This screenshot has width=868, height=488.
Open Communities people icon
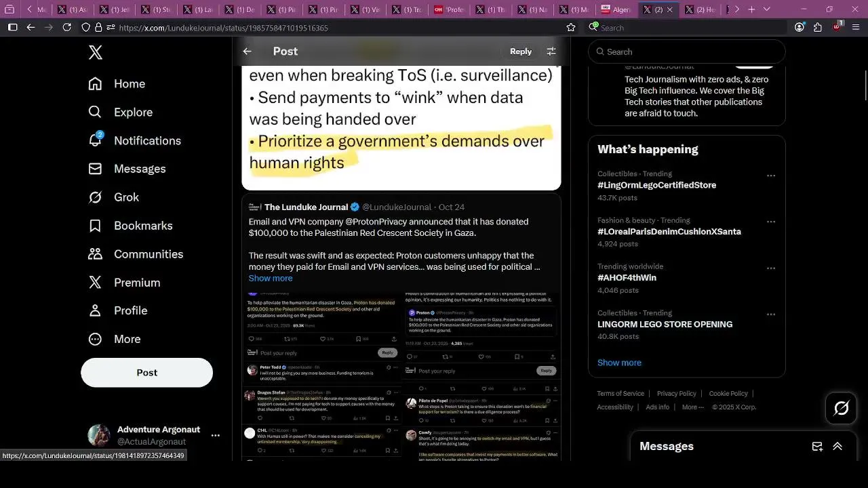point(96,254)
